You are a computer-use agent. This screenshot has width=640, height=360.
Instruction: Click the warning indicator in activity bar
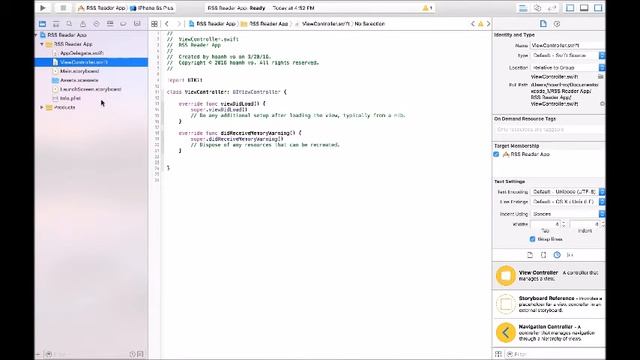(427, 8)
